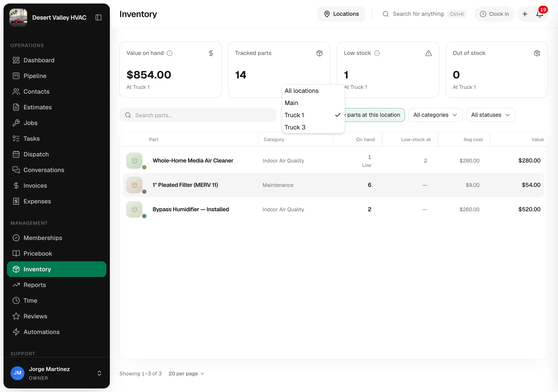Expand All categories dropdown
The height and width of the screenshot is (392, 558).
(x=435, y=115)
